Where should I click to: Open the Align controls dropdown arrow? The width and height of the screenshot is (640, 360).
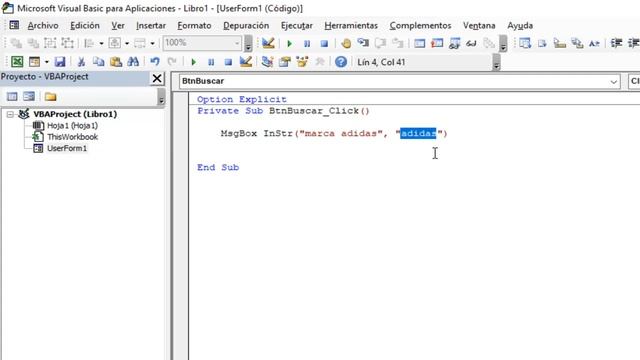point(101,43)
